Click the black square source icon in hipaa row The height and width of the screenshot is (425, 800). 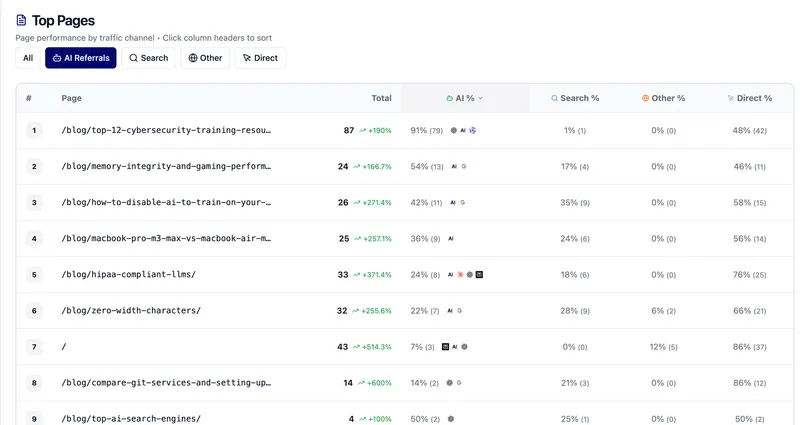[480, 274]
